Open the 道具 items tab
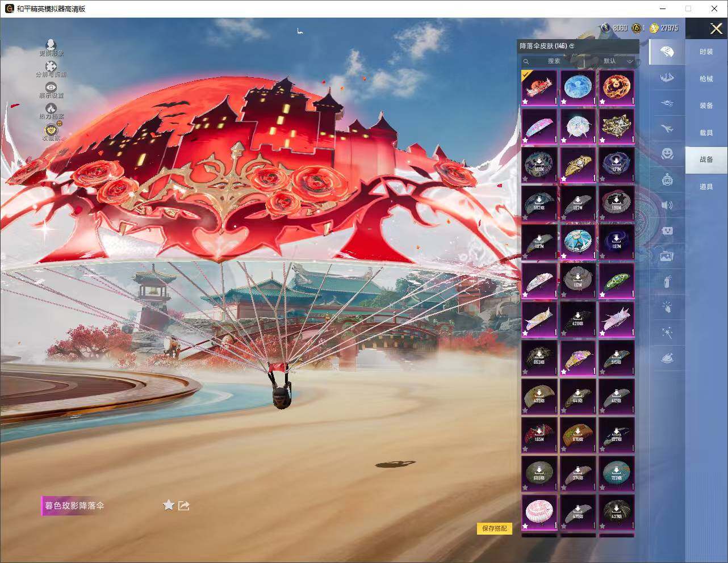The image size is (728, 563). (706, 187)
